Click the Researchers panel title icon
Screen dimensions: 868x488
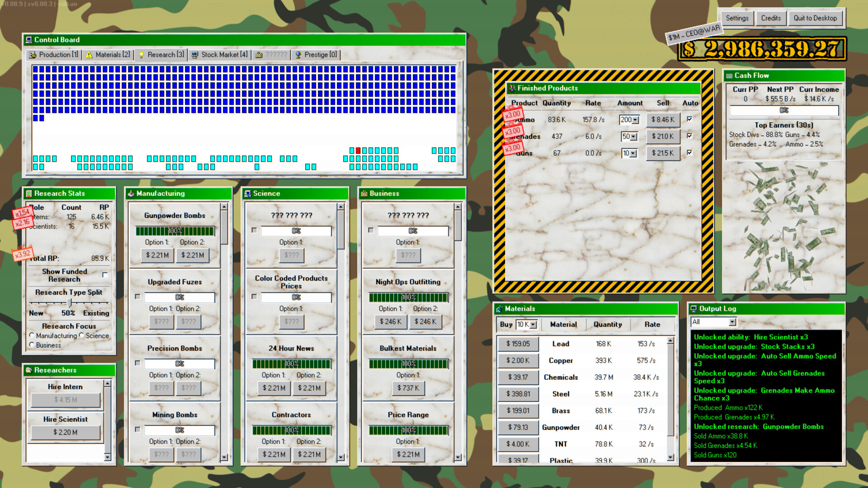point(29,371)
